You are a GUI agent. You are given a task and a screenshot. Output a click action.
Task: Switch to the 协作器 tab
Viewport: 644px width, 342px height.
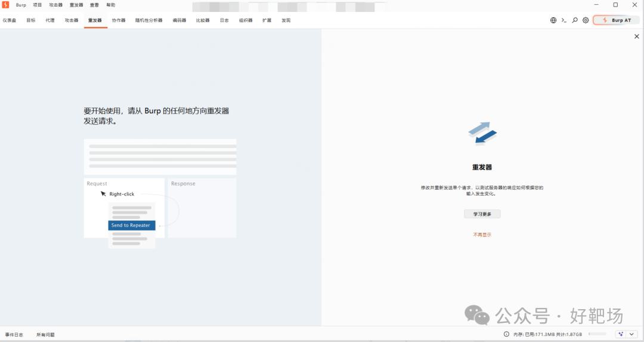[119, 20]
